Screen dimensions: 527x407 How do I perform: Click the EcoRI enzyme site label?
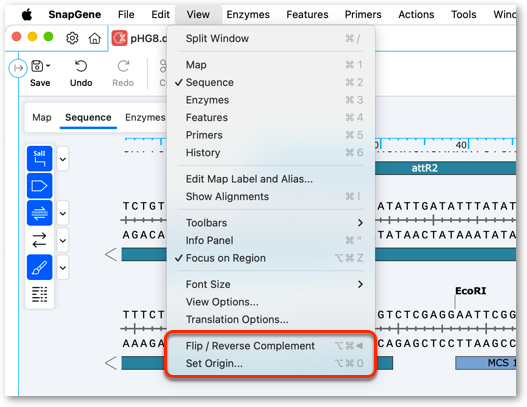[471, 291]
